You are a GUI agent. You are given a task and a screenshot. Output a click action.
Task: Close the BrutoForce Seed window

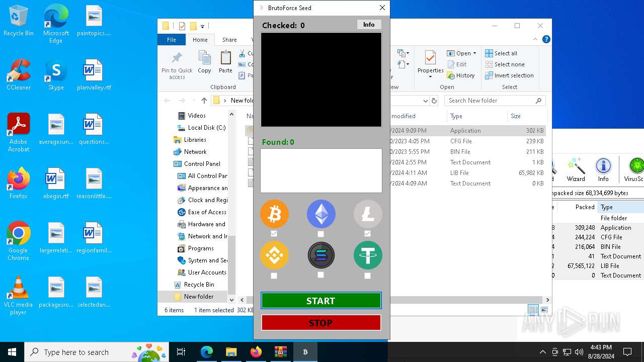(382, 8)
